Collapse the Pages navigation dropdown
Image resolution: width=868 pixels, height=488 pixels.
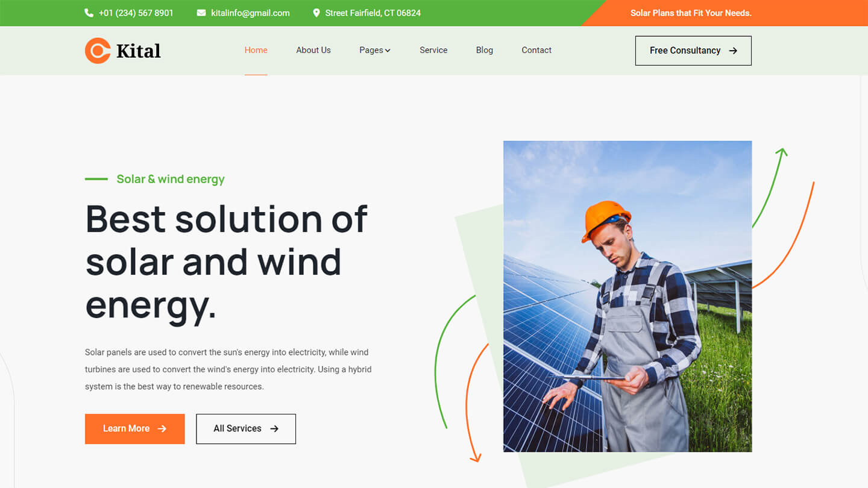[375, 51]
